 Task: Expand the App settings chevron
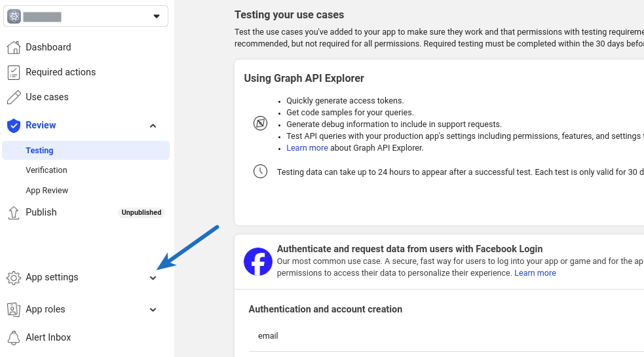(x=153, y=278)
